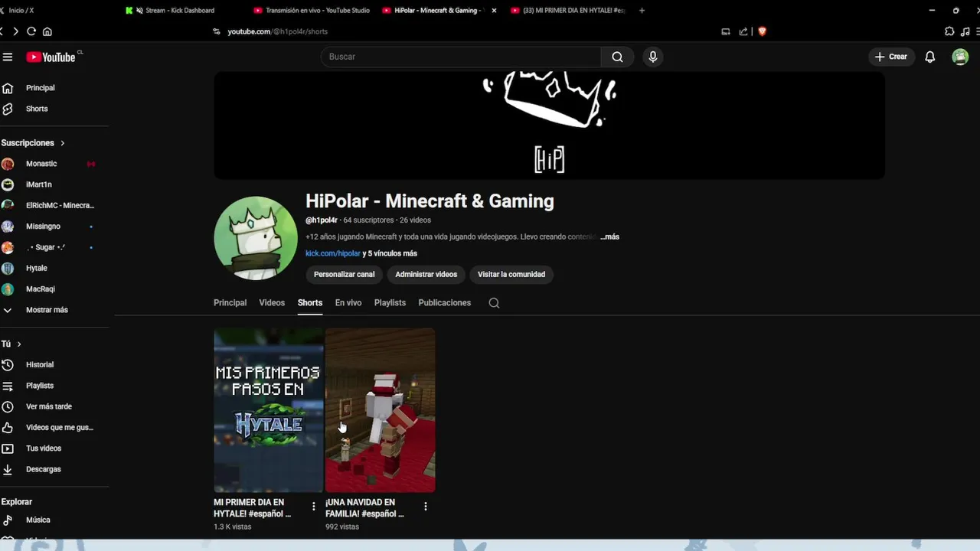The width and height of the screenshot is (980, 551).
Task: Expand Mostrar más subscriptions
Action: point(47,310)
